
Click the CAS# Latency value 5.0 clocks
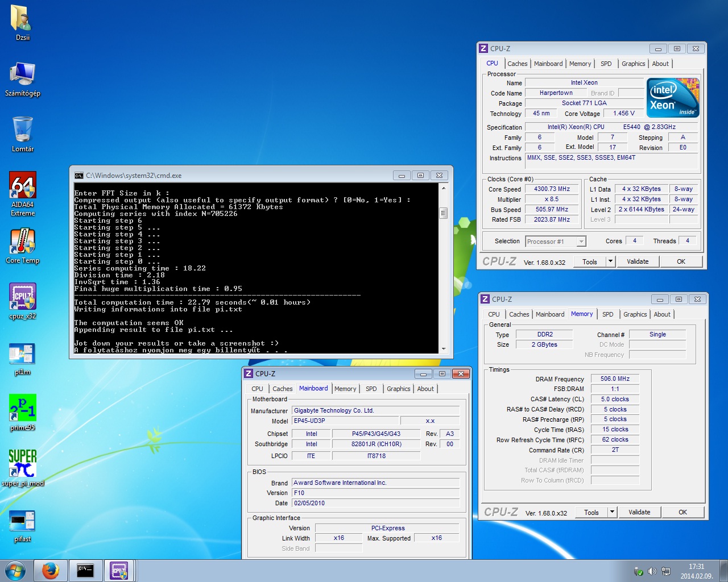[x=615, y=399]
